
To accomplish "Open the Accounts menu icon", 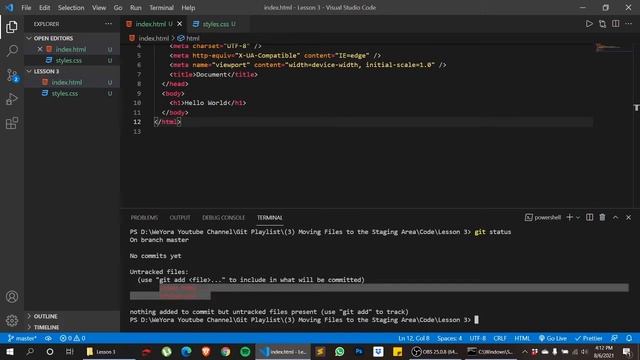I will [12, 297].
